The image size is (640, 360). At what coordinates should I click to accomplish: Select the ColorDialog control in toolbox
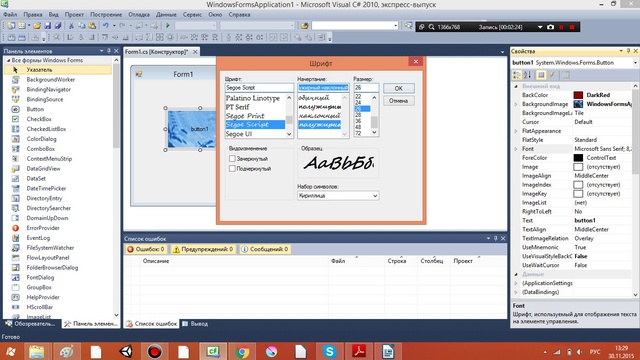pyautogui.click(x=41, y=139)
